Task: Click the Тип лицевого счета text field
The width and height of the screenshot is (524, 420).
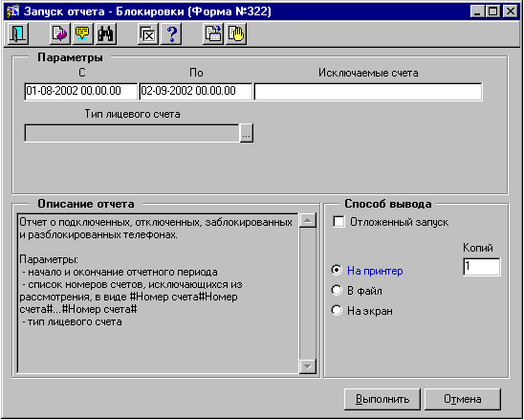Action: click(132, 133)
